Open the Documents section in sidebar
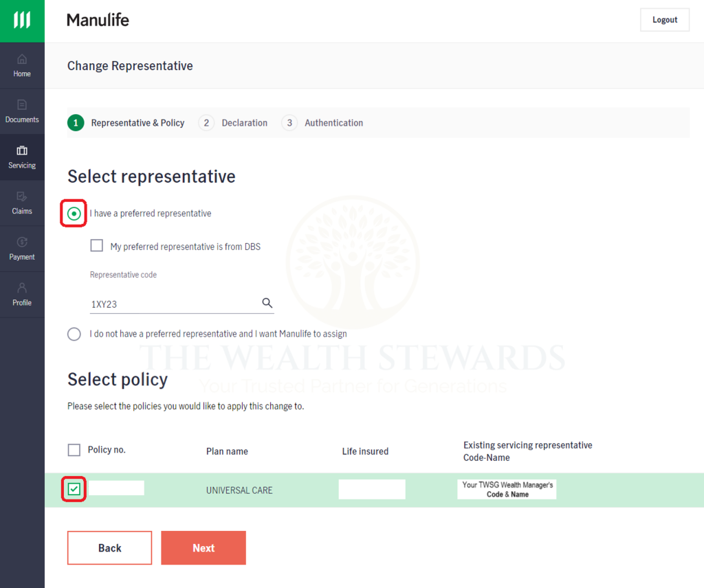The width and height of the screenshot is (704, 588). (22, 111)
